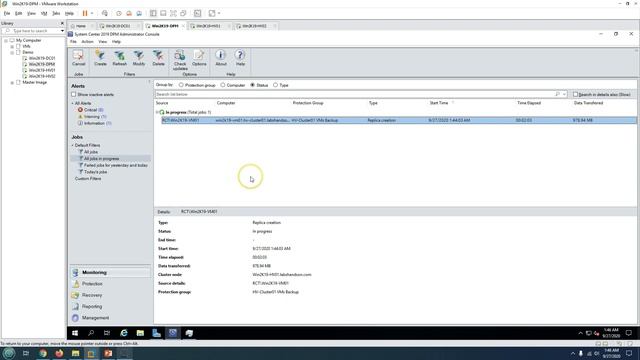Open Firefox in host taskbar
The image size is (640, 360).
(x=59, y=353)
